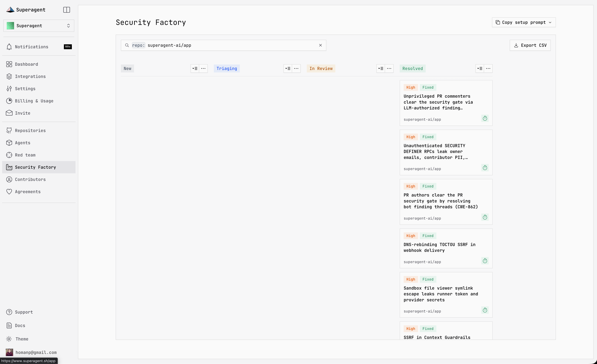Image resolution: width=597 pixels, height=364 pixels.
Task: Click Fixed tag on Sandbox file viewer card
Action: (428, 279)
